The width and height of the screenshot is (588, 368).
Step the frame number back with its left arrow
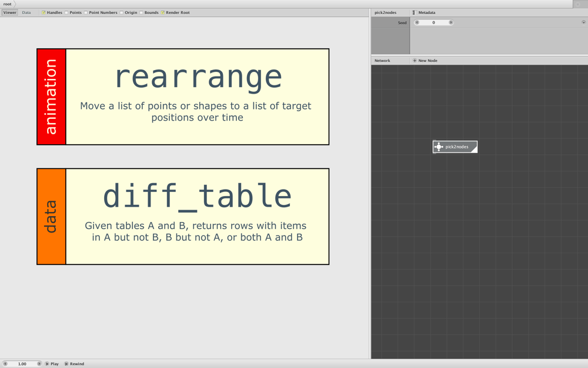[5, 364]
